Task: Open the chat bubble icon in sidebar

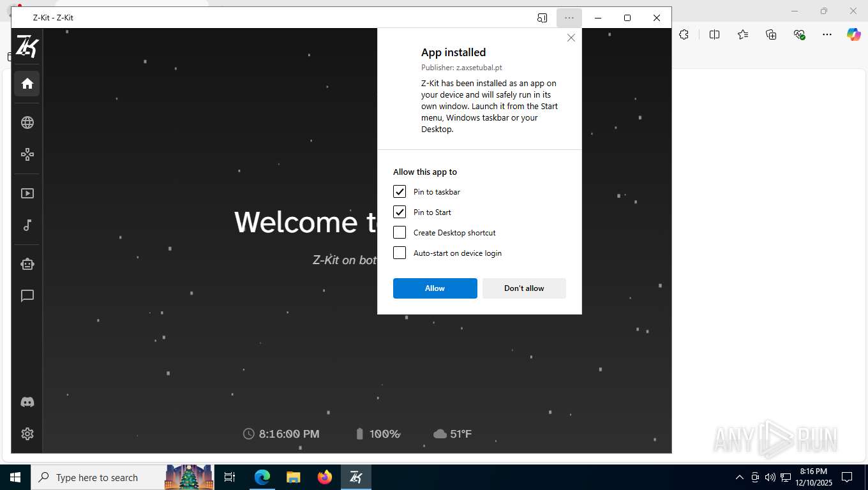Action: 27,296
